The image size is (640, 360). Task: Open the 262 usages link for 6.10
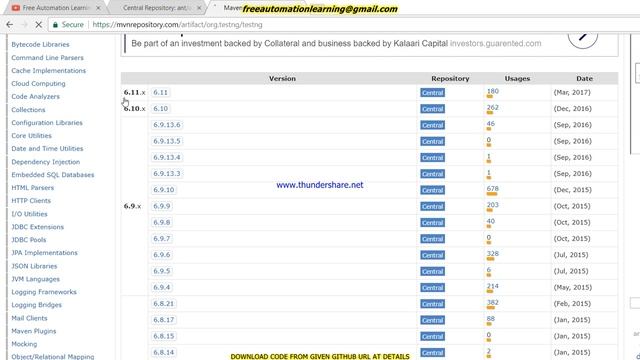493,107
